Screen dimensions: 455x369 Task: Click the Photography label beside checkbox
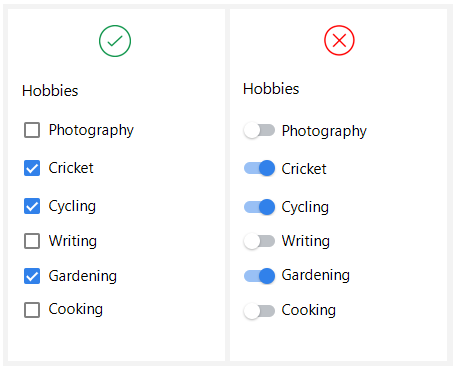[x=91, y=130]
